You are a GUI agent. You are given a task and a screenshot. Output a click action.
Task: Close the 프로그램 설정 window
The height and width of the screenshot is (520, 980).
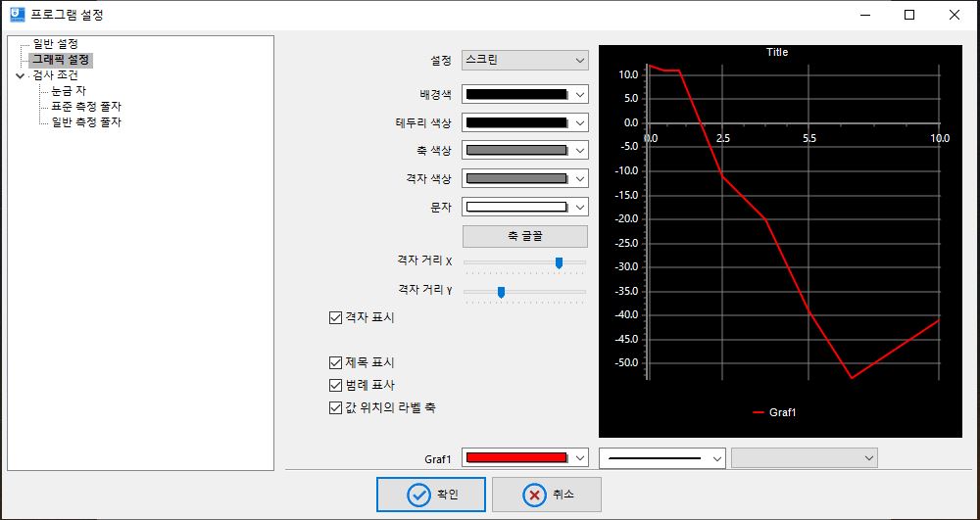[x=955, y=15]
